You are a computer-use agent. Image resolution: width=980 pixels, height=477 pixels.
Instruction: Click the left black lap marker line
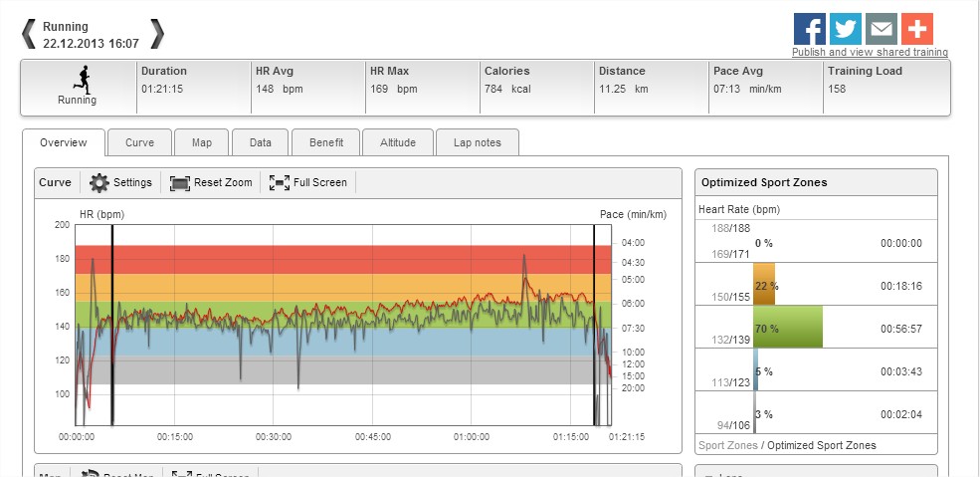(111, 325)
